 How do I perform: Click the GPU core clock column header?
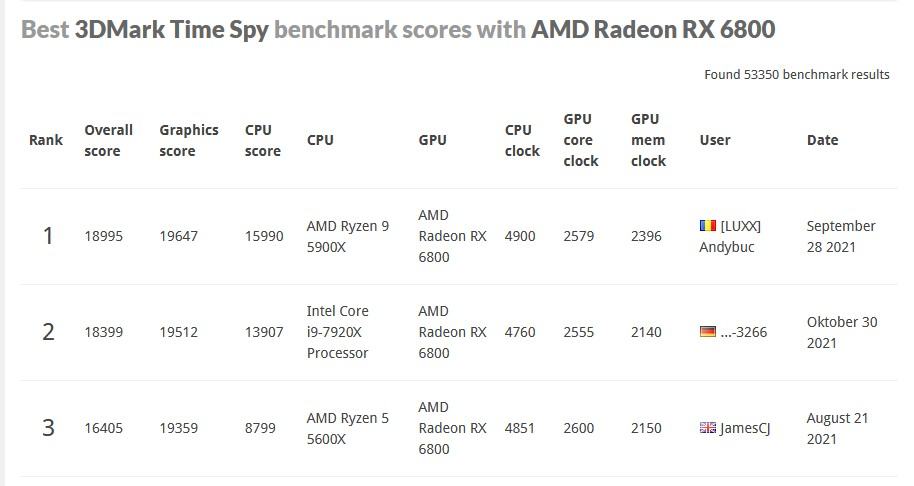click(x=581, y=140)
